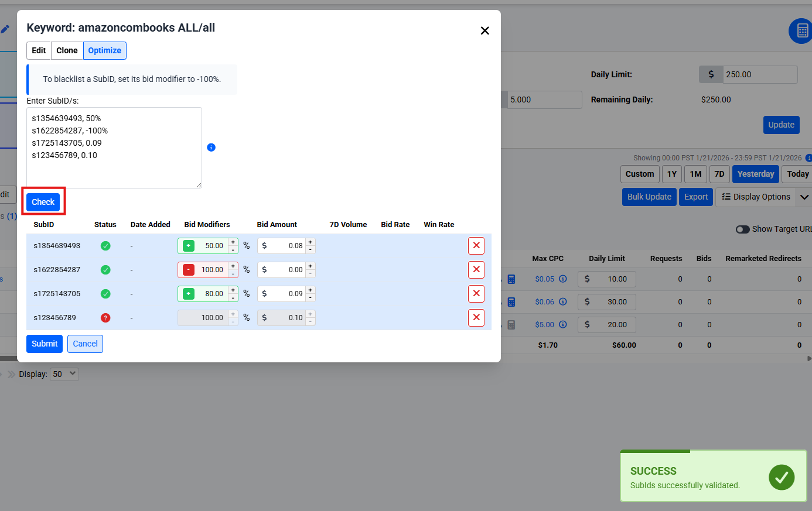Switch to the Edit tab

click(x=39, y=51)
